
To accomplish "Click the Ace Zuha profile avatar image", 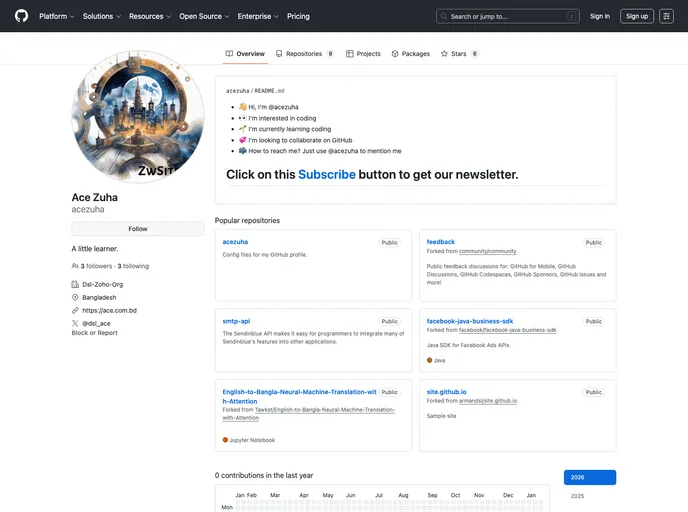I will point(138,117).
